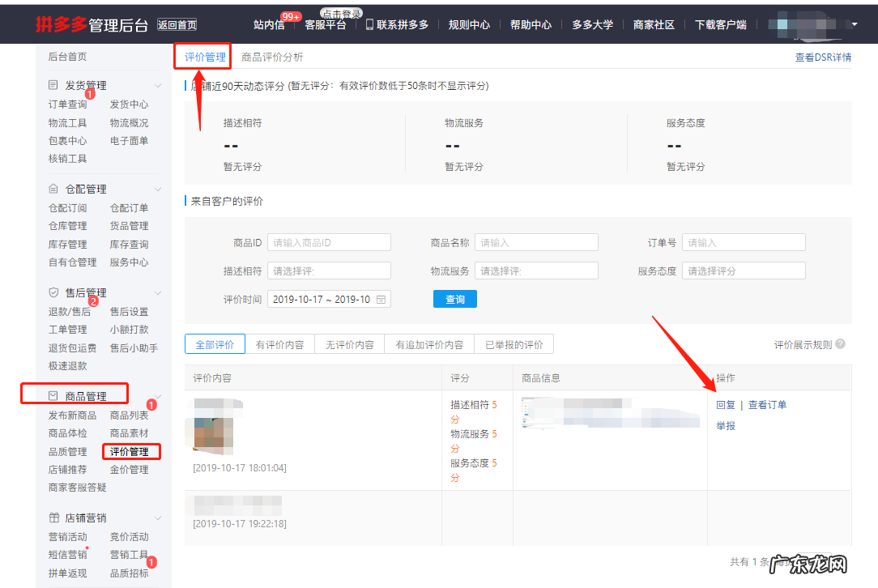Click the 售后管理 after-sales section icon

pyautogui.click(x=52, y=292)
